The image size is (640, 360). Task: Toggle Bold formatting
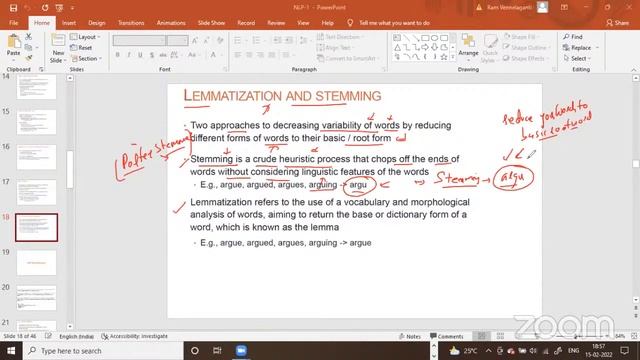coord(118,55)
